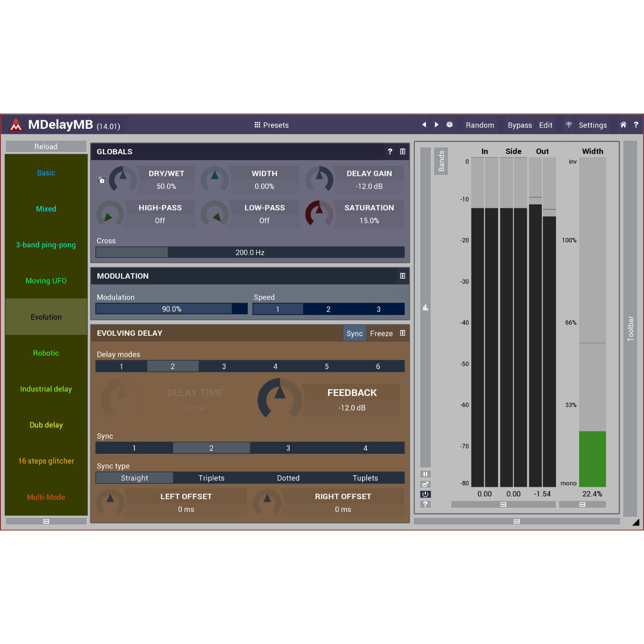Click the Edit button

point(546,125)
